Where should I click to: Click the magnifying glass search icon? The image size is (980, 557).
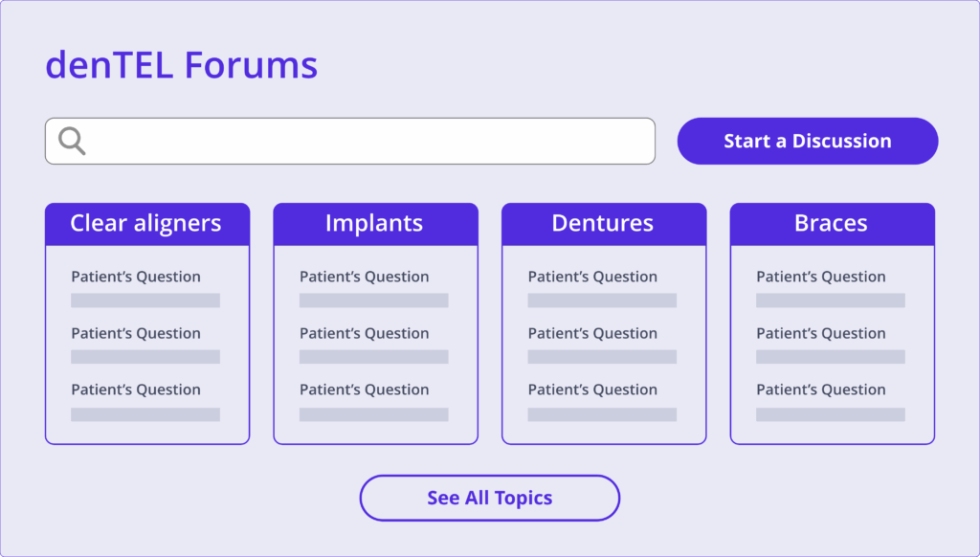[x=72, y=141]
